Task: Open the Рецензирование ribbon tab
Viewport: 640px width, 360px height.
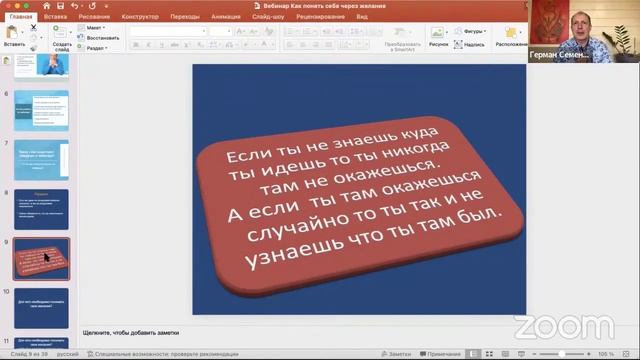Action: tap(320, 17)
